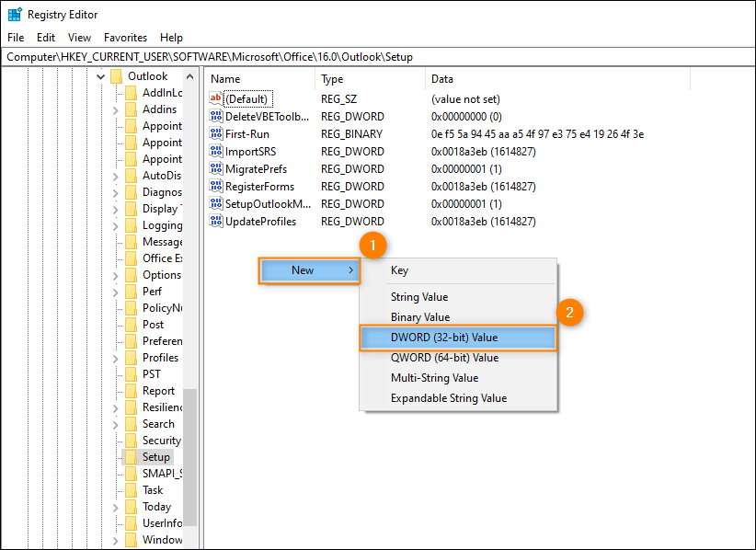The height and width of the screenshot is (550, 756).
Task: Click the Logging folder icon
Action: tap(131, 225)
